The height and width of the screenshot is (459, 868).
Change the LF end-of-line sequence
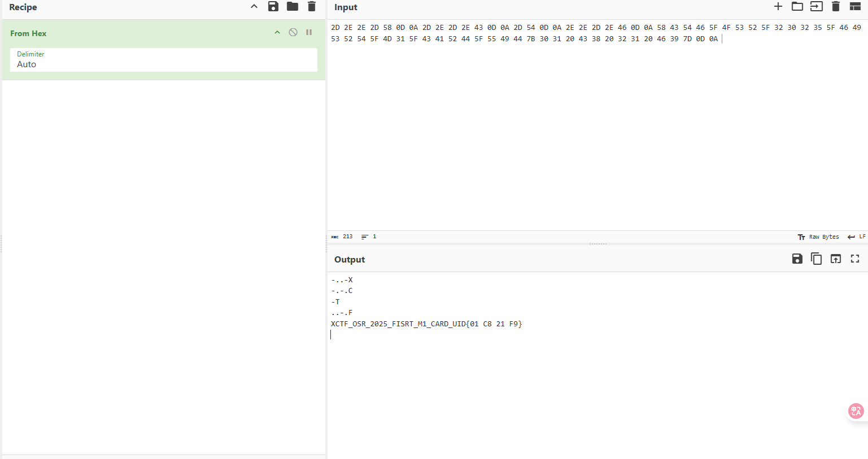click(x=857, y=237)
